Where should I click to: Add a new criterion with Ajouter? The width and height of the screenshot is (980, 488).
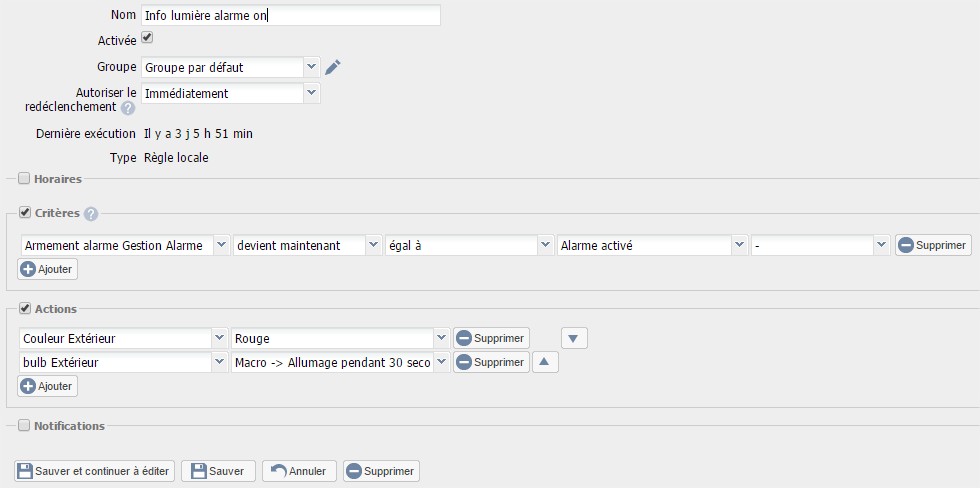[x=48, y=269]
